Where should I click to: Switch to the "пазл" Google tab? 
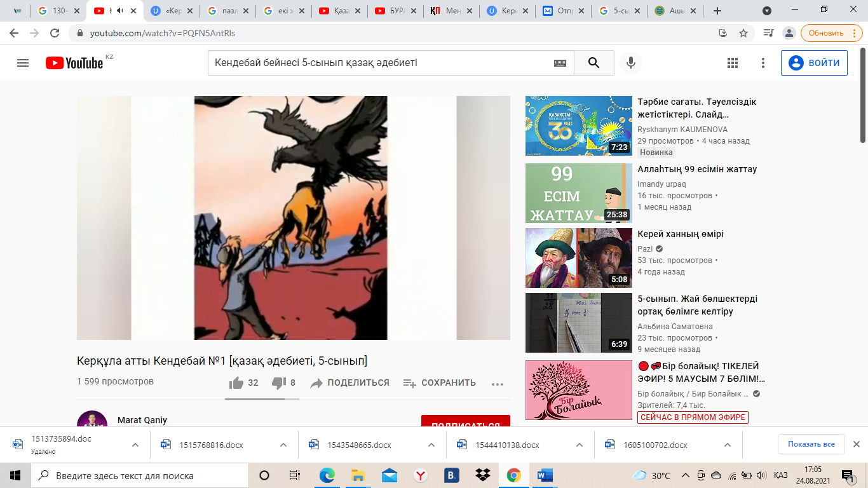228,11
